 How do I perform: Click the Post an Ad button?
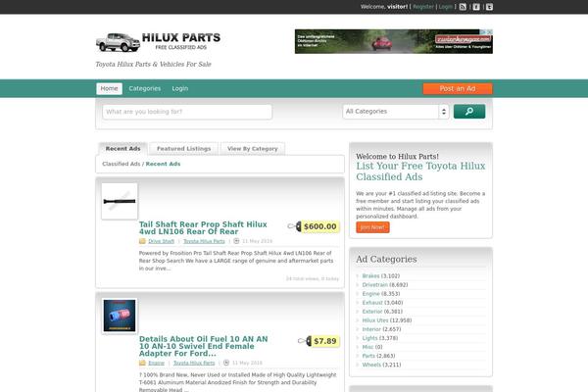458,88
